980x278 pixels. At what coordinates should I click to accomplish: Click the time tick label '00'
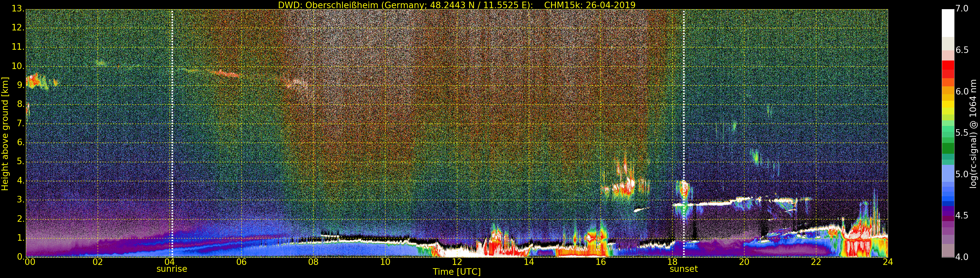point(30,262)
